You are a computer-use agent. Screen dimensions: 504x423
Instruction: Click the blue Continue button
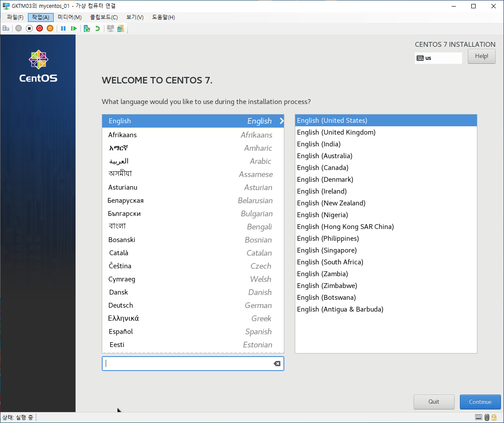(480, 402)
